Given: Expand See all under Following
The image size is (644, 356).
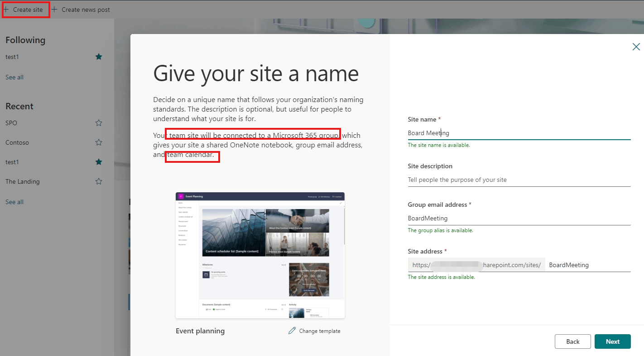Looking at the screenshot, I should (x=14, y=77).
